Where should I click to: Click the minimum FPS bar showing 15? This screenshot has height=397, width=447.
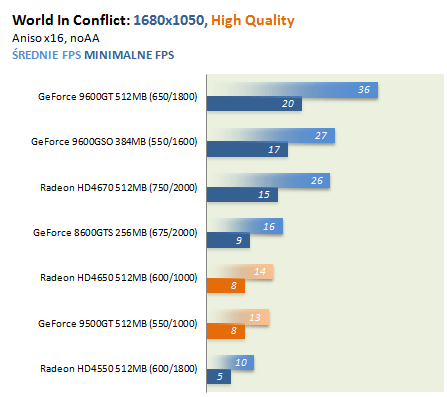point(242,194)
